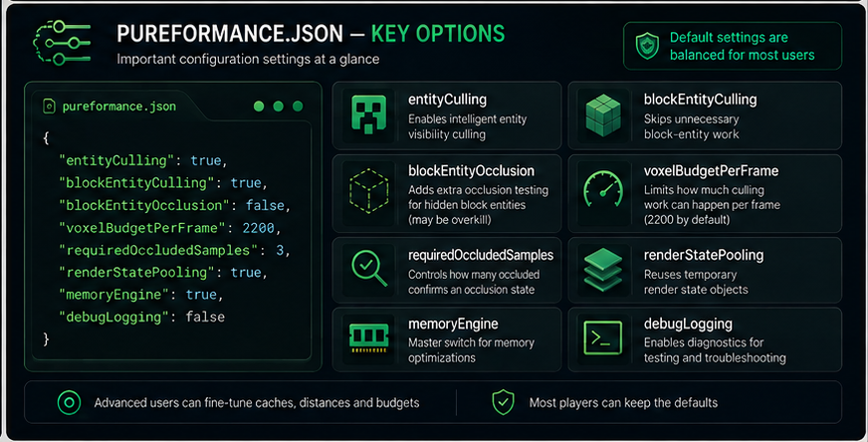The height and width of the screenshot is (442, 868).
Task: Click the first green dot in code window
Action: click(259, 107)
